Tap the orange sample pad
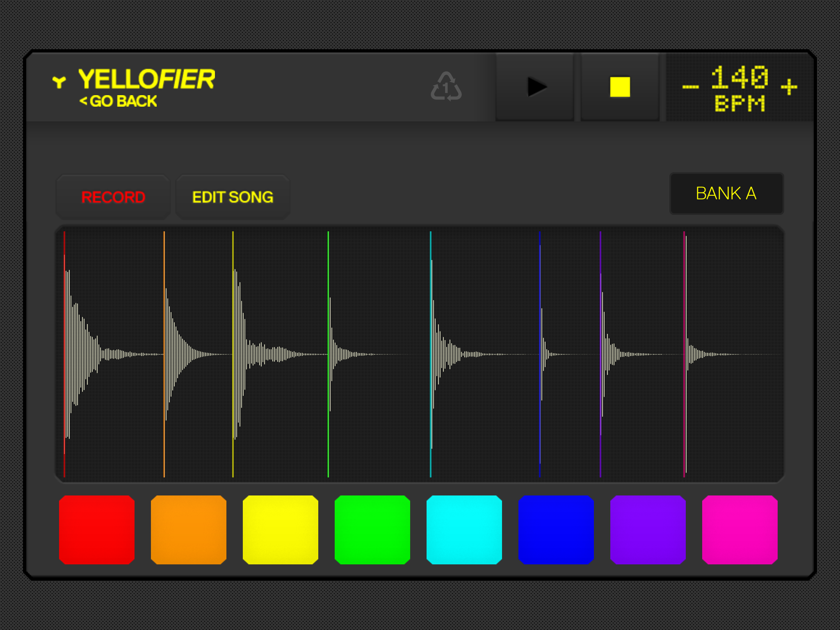 point(189,530)
